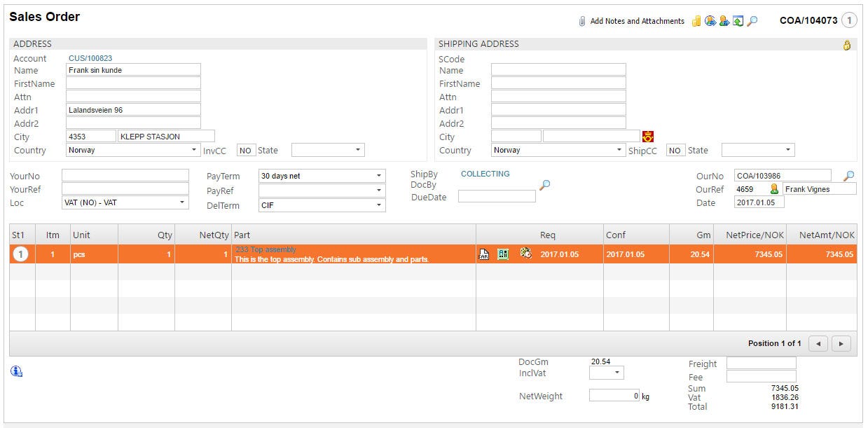The image size is (868, 428).
Task: Open the shipping Country dropdown showing Norway
Action: (x=558, y=150)
